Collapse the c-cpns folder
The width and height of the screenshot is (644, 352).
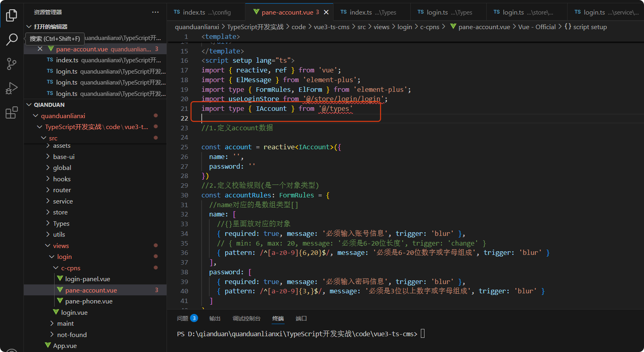point(56,268)
